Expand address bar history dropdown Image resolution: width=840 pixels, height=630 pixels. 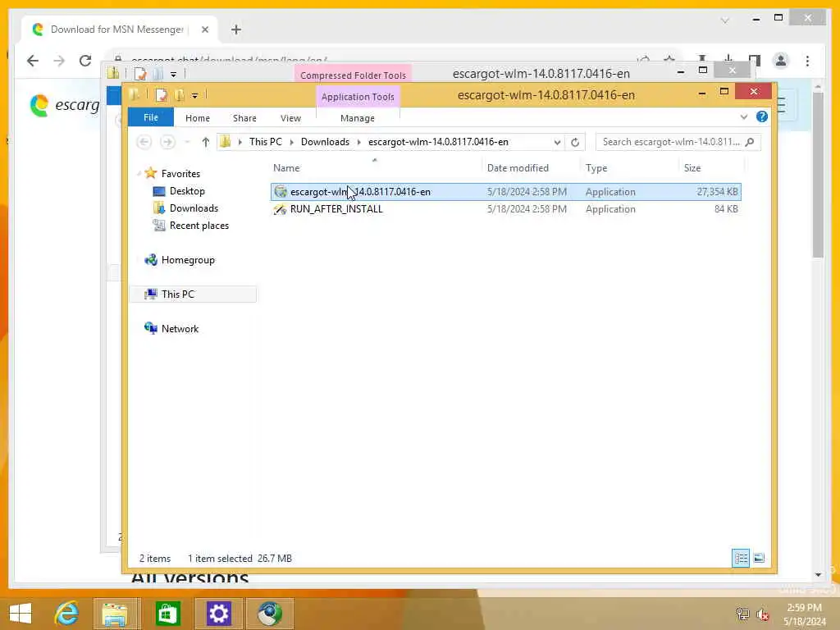[557, 142]
